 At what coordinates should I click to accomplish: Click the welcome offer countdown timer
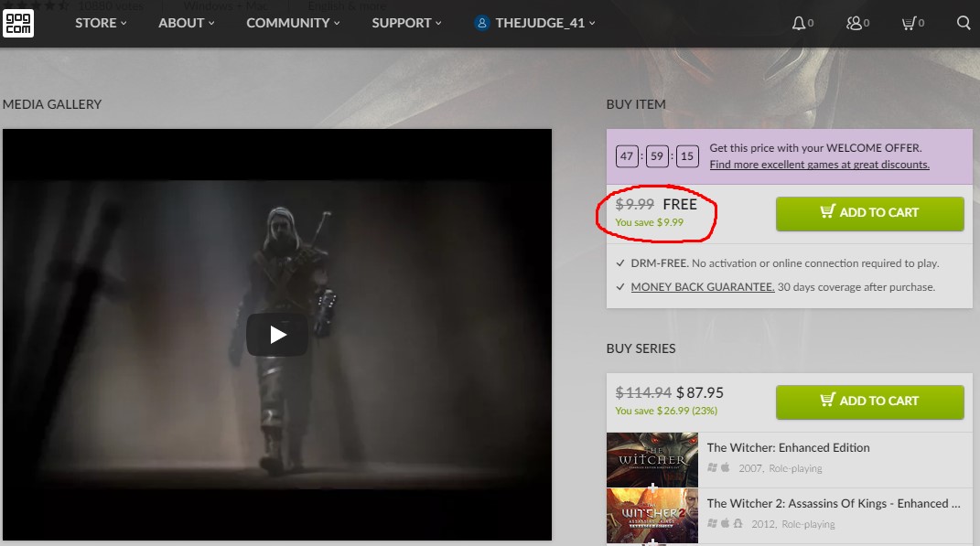pos(657,156)
